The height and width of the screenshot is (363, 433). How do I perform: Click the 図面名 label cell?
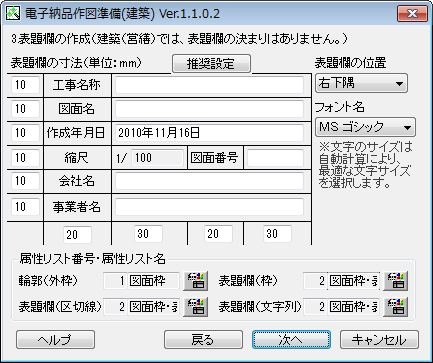click(x=77, y=109)
